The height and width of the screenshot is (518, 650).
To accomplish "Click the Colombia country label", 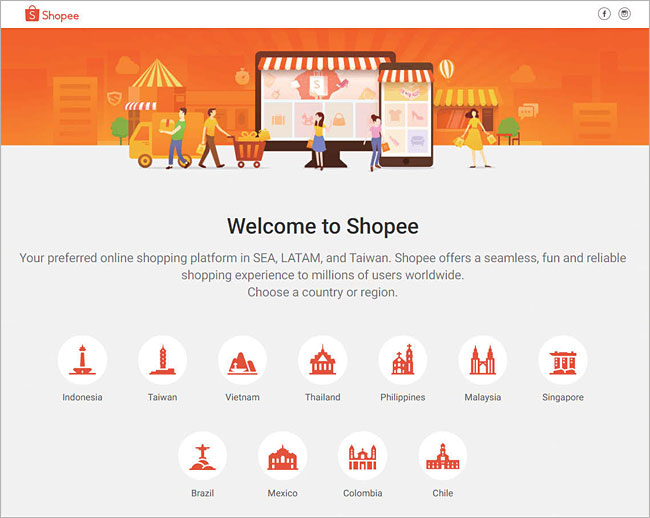I will point(362,493).
